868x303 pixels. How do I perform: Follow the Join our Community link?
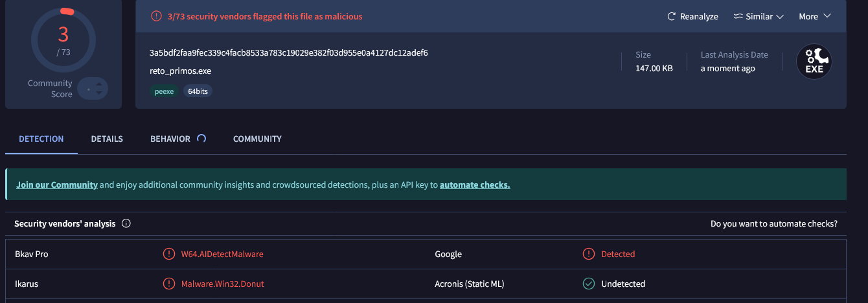(57, 185)
